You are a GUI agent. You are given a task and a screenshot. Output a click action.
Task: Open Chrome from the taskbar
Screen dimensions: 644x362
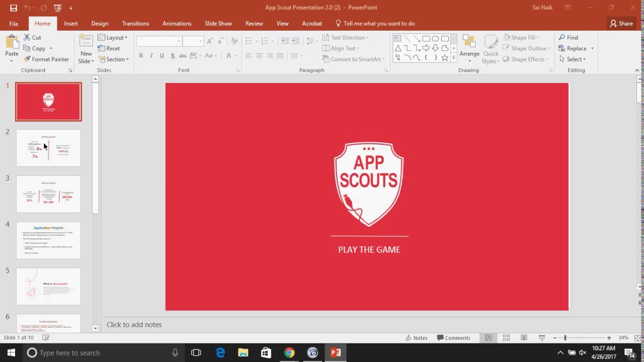[289, 353]
